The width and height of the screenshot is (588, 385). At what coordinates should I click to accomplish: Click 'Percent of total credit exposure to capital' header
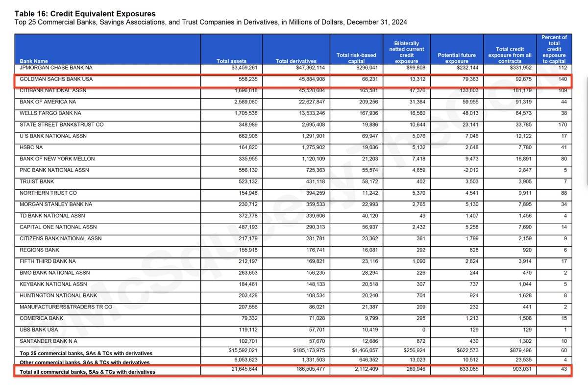point(554,49)
